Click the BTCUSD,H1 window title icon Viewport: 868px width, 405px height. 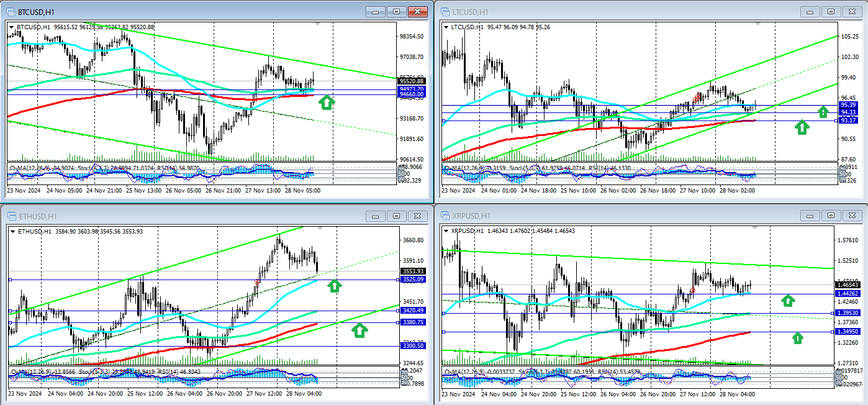pos(11,12)
